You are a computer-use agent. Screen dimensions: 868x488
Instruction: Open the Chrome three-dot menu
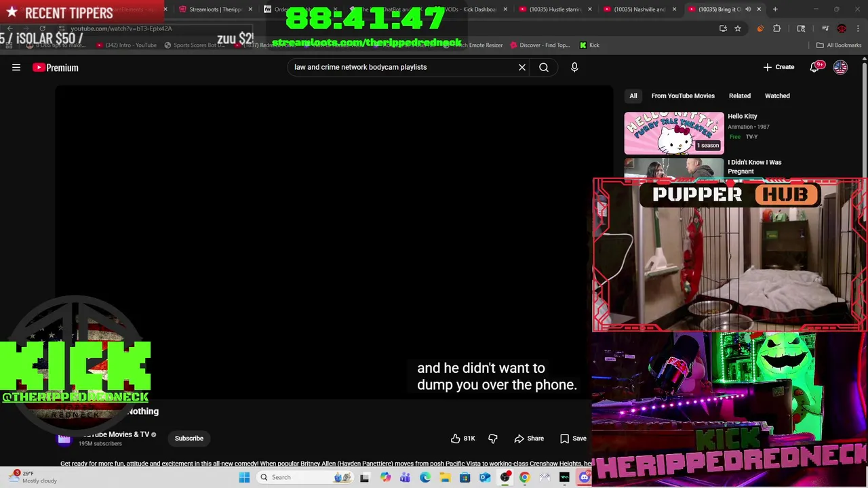[x=858, y=28]
